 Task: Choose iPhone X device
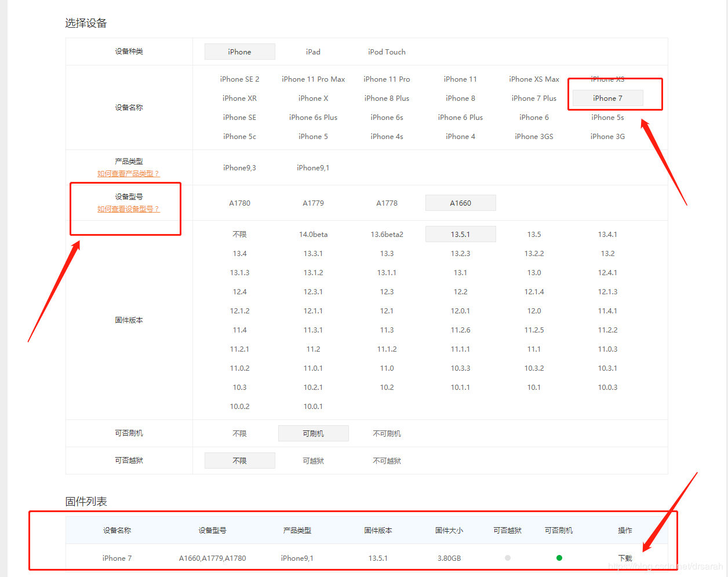[x=313, y=98]
